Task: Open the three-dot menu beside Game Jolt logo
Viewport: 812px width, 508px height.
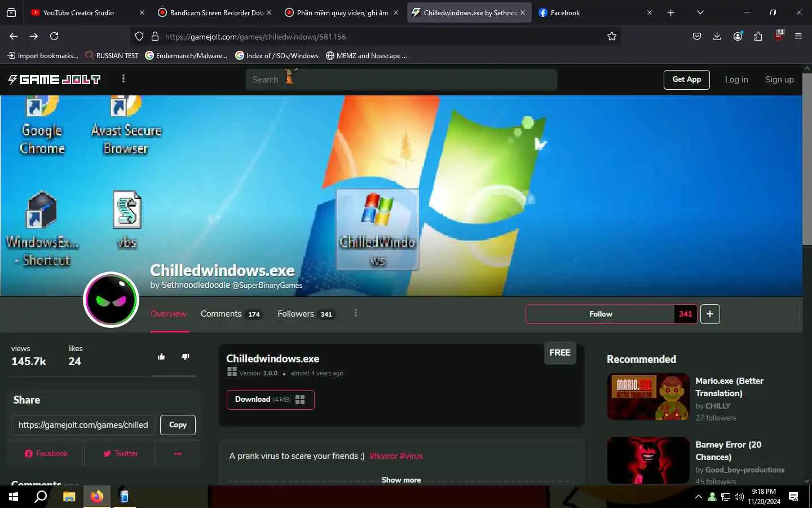Action: 123,79
